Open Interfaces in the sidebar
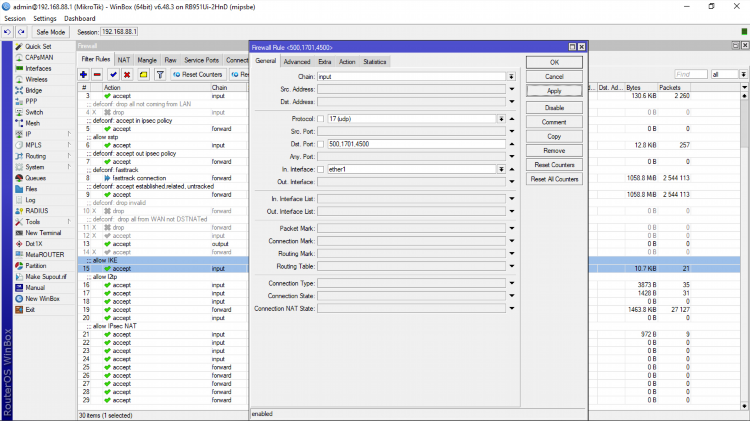 38,68
